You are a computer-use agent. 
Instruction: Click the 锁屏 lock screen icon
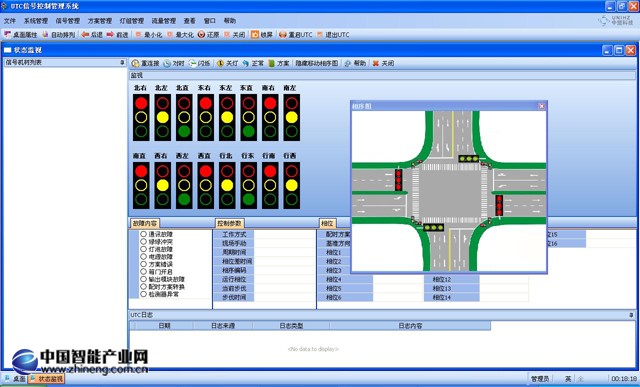(x=255, y=35)
